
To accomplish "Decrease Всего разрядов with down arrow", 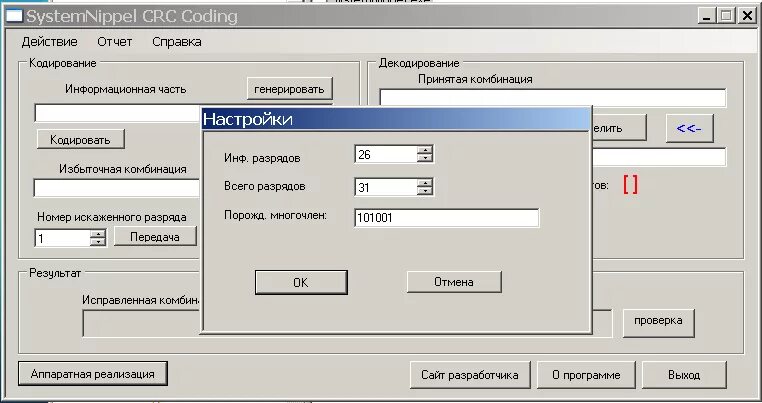I will 425,192.
